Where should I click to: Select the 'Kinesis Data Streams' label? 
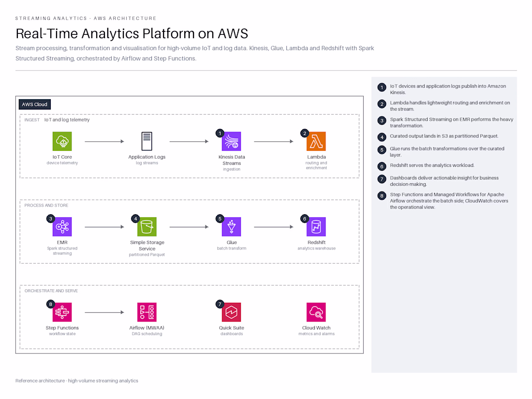pos(232,160)
